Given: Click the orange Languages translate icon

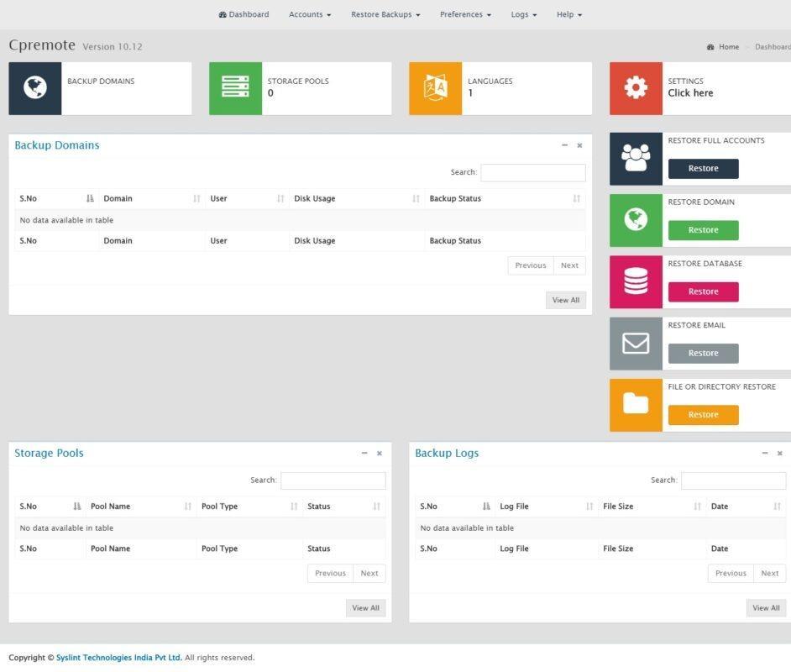Looking at the screenshot, I should click(x=435, y=88).
